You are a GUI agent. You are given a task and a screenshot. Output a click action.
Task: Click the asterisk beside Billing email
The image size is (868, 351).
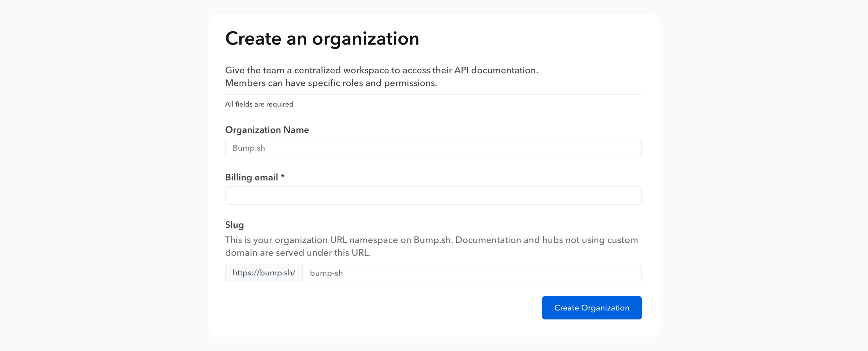point(283,176)
